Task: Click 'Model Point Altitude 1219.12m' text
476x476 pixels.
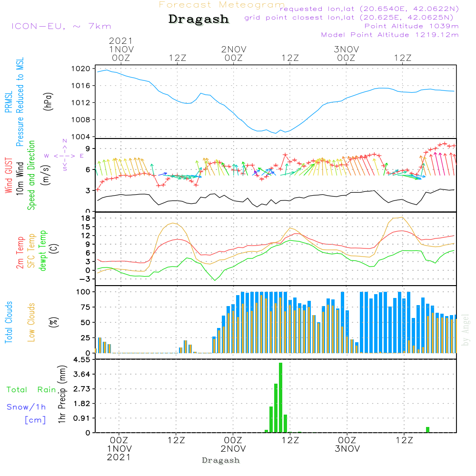Action: (x=390, y=35)
